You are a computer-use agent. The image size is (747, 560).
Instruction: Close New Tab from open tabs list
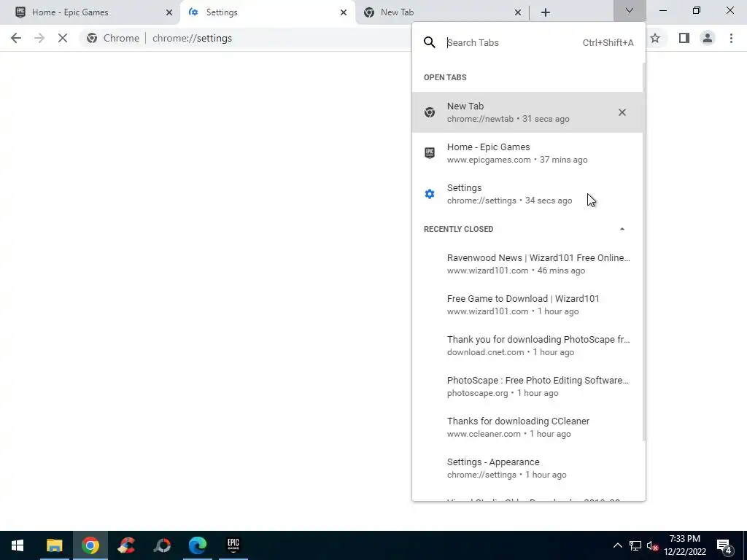[622, 112]
